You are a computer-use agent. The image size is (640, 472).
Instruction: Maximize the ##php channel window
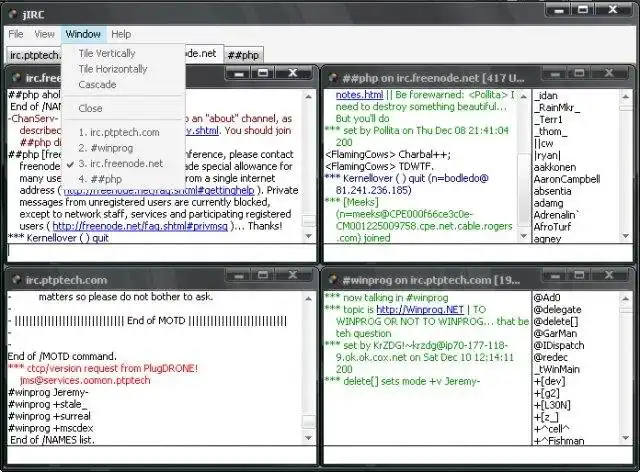[x=579, y=73]
